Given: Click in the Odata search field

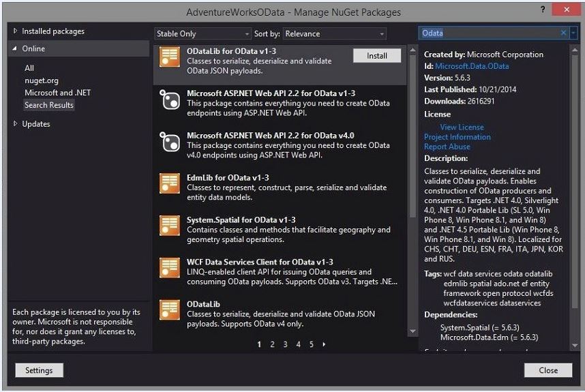Looking at the screenshot, I should click(x=489, y=33).
